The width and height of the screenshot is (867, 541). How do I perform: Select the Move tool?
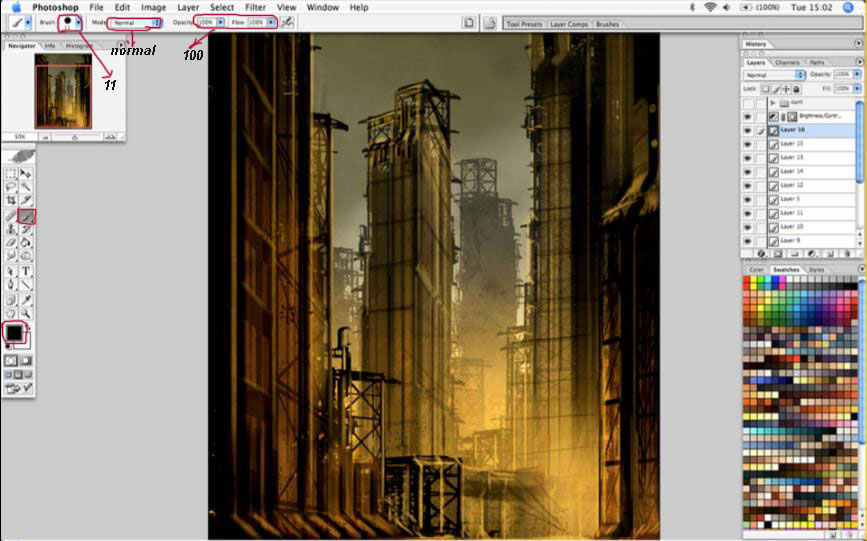coord(25,174)
